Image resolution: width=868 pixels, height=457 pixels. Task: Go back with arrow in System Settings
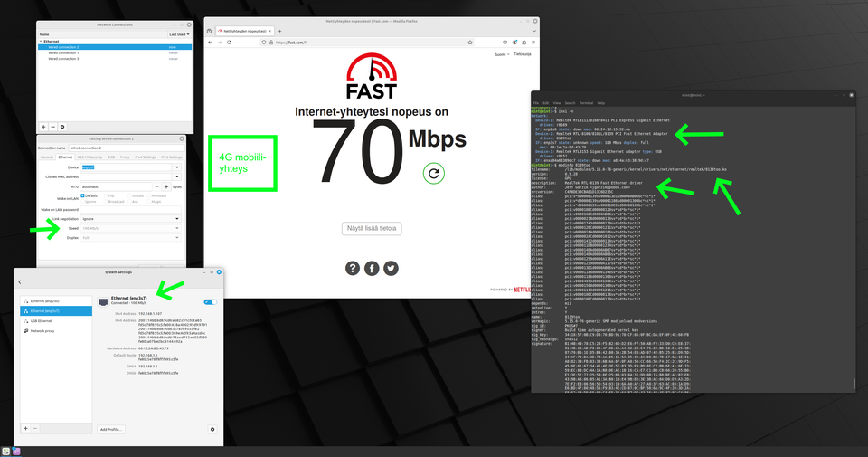pos(20,282)
